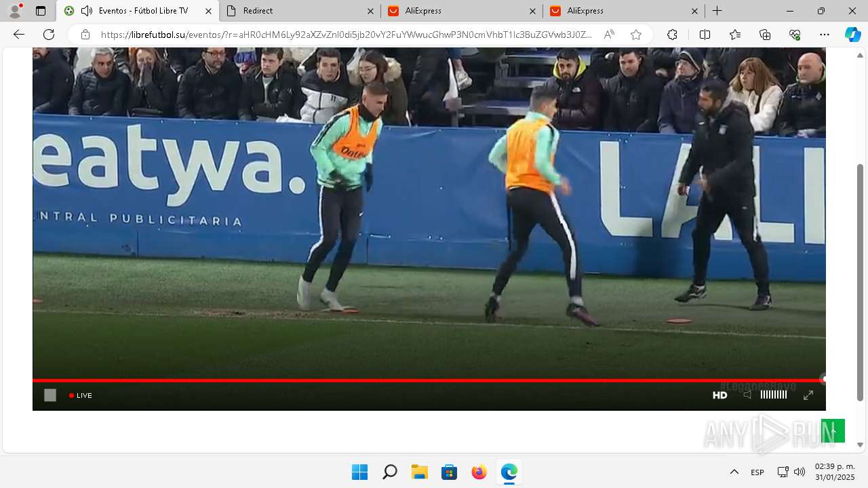Open the Extensions puzzle icon
Image resolution: width=868 pixels, height=488 pixels.
[x=672, y=35]
